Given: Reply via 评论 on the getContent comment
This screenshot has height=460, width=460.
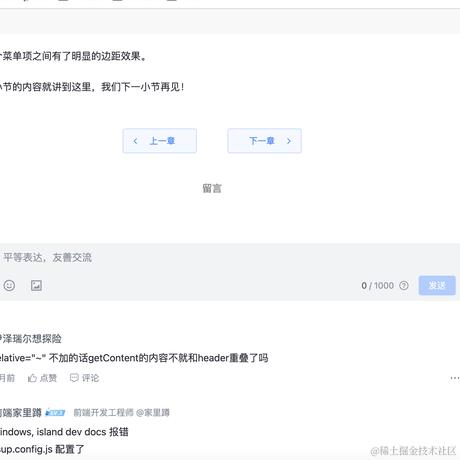Looking at the screenshot, I should click(x=85, y=378).
